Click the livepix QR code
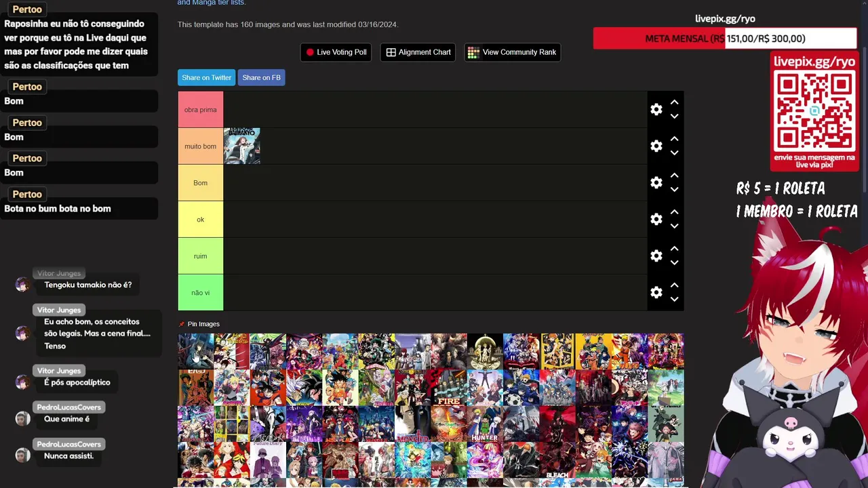This screenshot has height=488, width=868. click(x=814, y=111)
